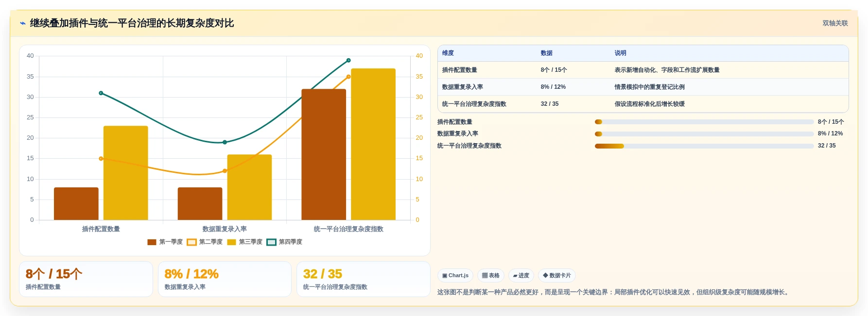This screenshot has height=316, width=868.
Task: Select the Chart.js tag chip
Action: click(x=455, y=276)
